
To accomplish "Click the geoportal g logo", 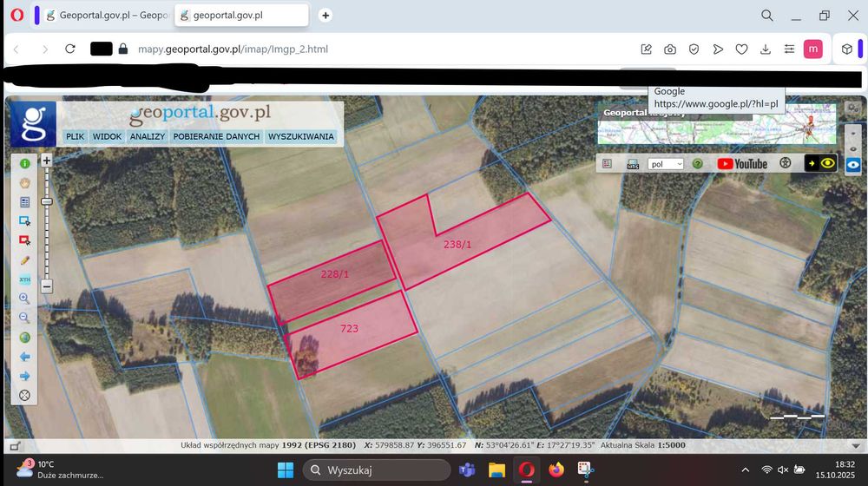I will pyautogui.click(x=33, y=123).
